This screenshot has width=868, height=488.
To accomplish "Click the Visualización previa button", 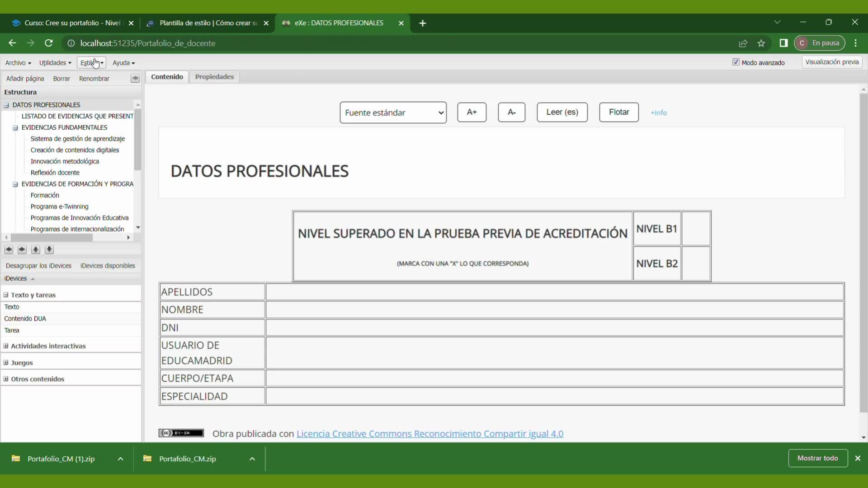I will coord(831,62).
